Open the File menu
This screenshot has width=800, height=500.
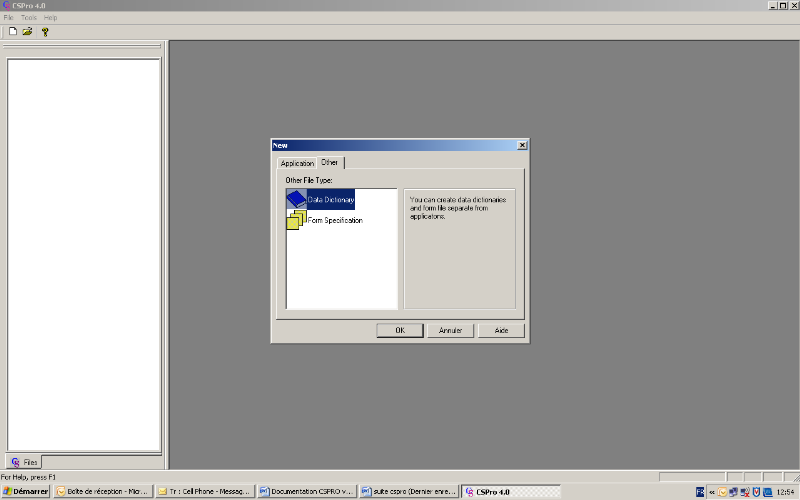click(9, 17)
